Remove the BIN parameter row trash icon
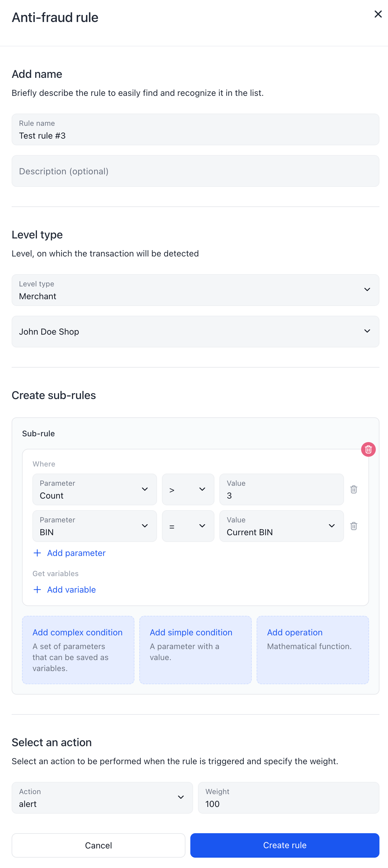The height and width of the screenshot is (868, 388). click(353, 526)
